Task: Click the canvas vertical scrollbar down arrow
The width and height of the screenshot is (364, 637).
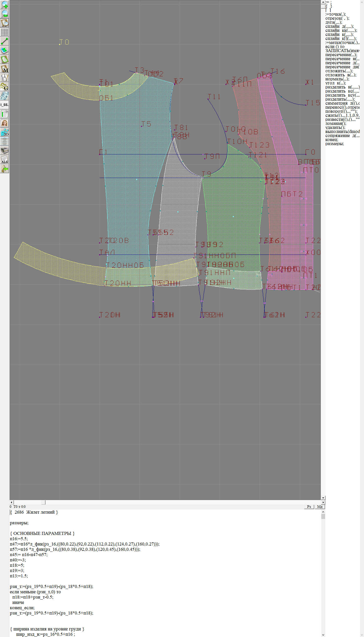Action: pyautogui.click(x=323, y=498)
